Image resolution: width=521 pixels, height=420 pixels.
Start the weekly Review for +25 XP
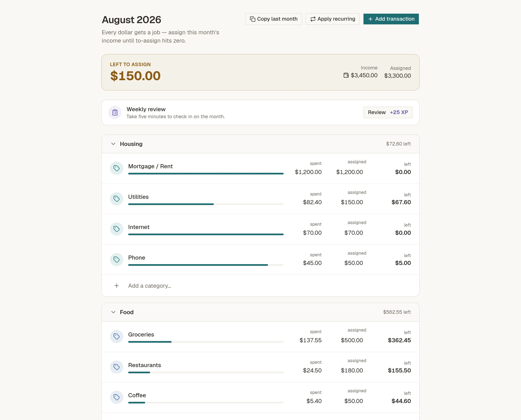[x=388, y=112]
